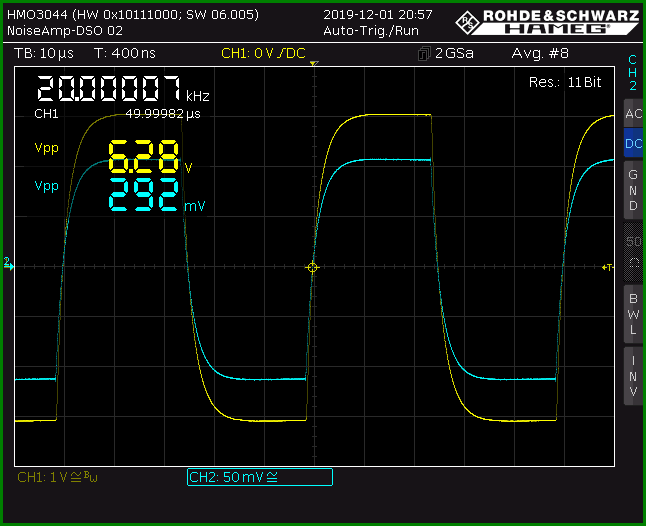
Task: Click the yellow Vpp 6.28 V measurement
Action: click(113, 156)
